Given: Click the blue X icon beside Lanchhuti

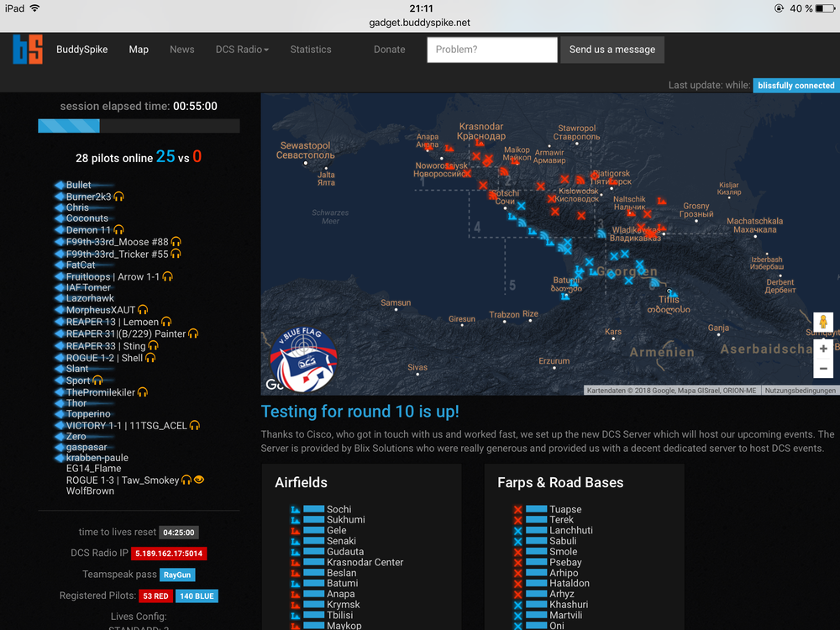Looking at the screenshot, I should coord(517,531).
